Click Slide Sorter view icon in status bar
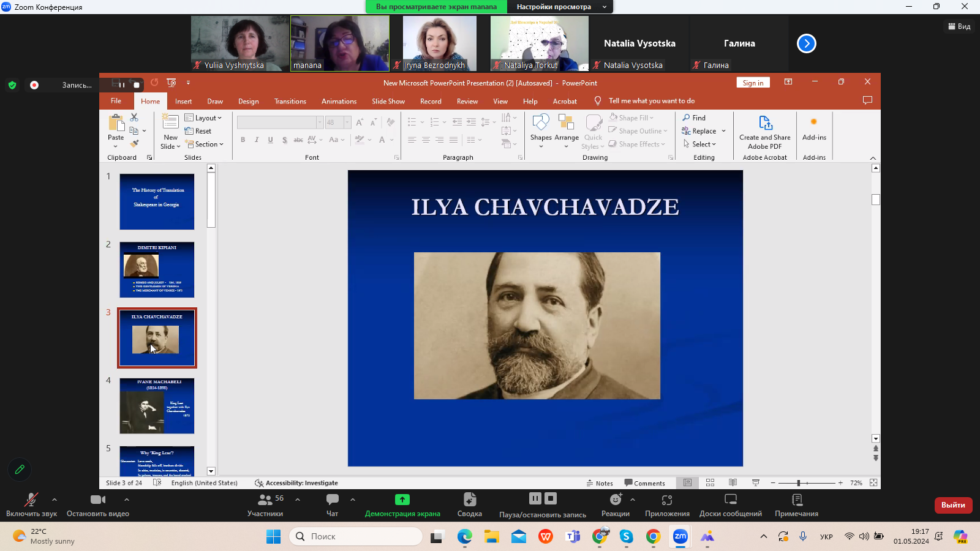 (710, 483)
